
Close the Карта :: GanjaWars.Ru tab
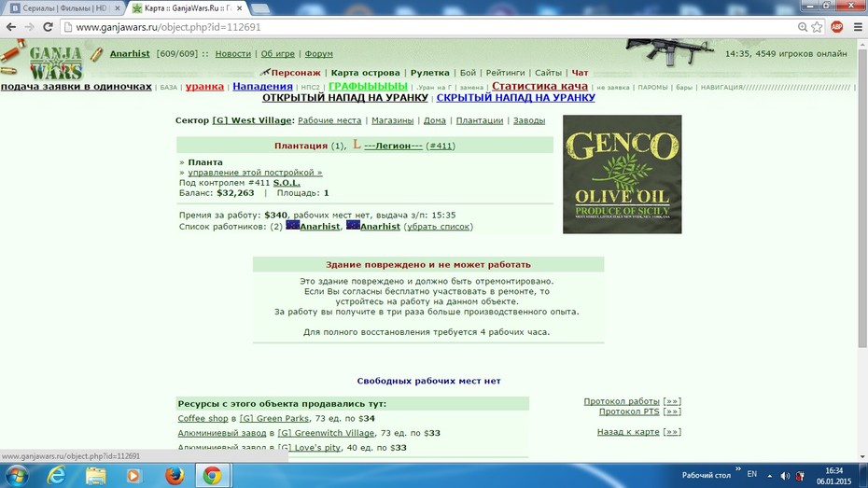click(239, 8)
